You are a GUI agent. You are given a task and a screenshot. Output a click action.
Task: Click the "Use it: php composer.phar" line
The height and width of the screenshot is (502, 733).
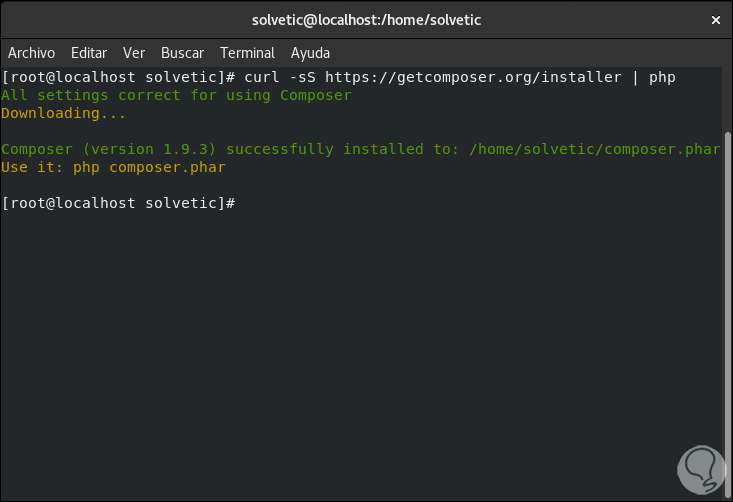point(114,167)
